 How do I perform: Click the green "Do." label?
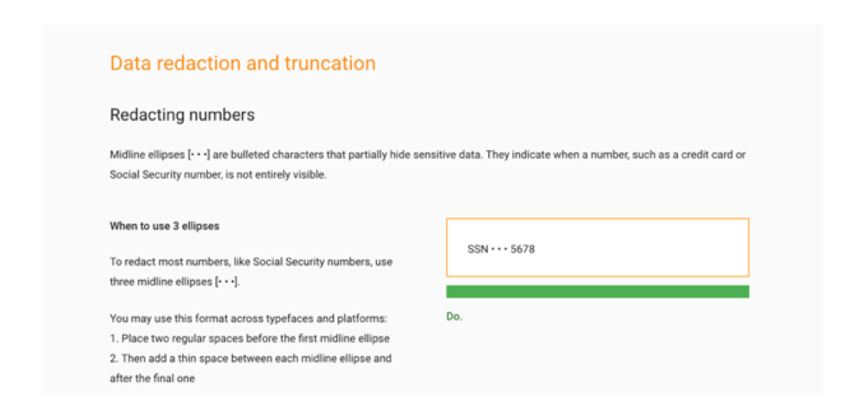click(454, 316)
